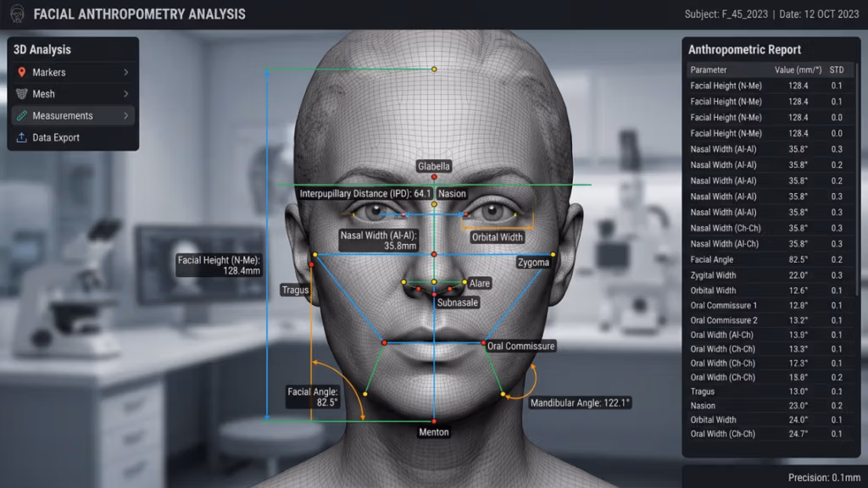Click the Orbital Width measurement label
The width and height of the screenshot is (868, 488).
(x=497, y=237)
